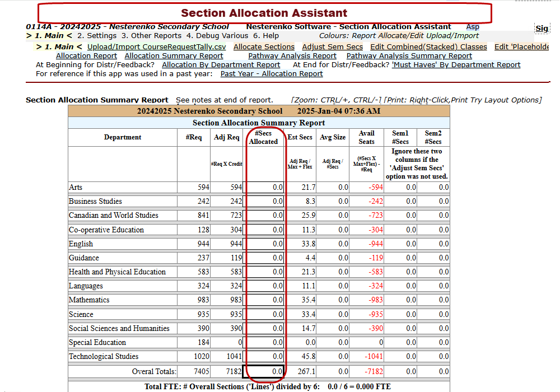
Task: Click the Allocate Sections link
Action: pos(264,47)
